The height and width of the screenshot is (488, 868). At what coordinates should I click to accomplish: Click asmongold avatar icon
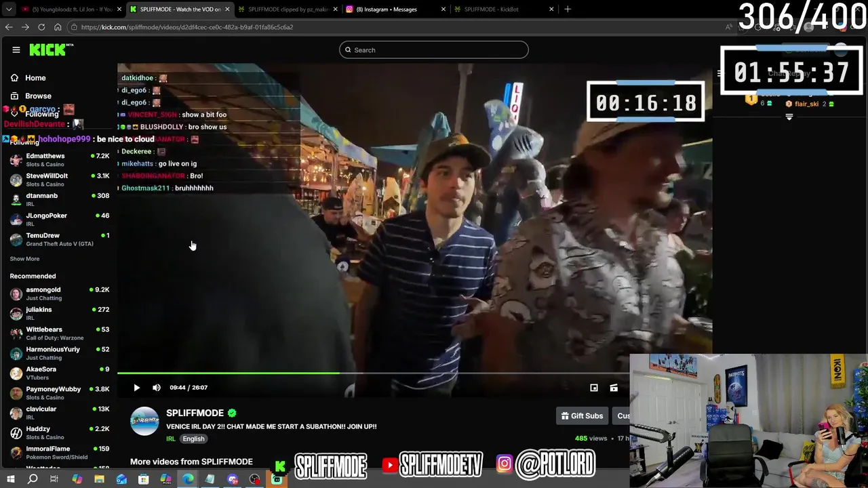pyautogui.click(x=16, y=293)
